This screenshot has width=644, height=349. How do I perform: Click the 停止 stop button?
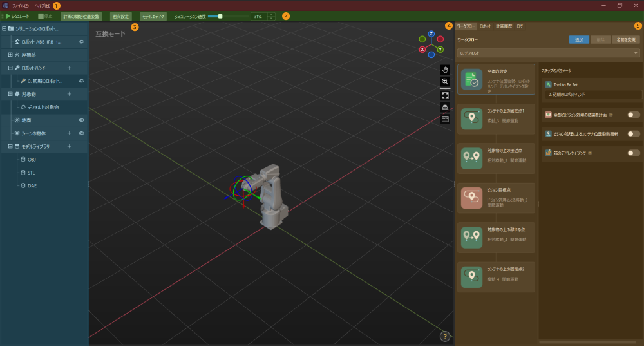(x=45, y=17)
